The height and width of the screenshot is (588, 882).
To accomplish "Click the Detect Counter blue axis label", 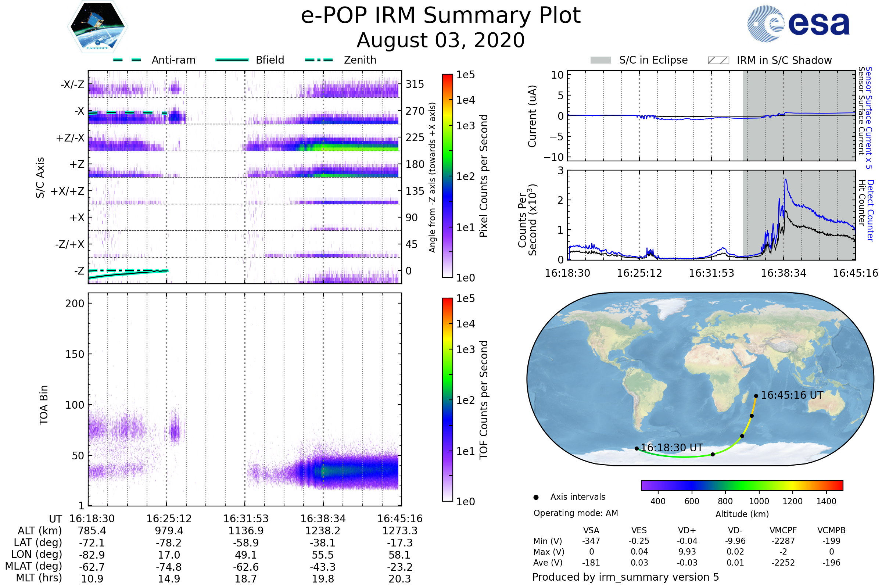I will click(x=870, y=211).
